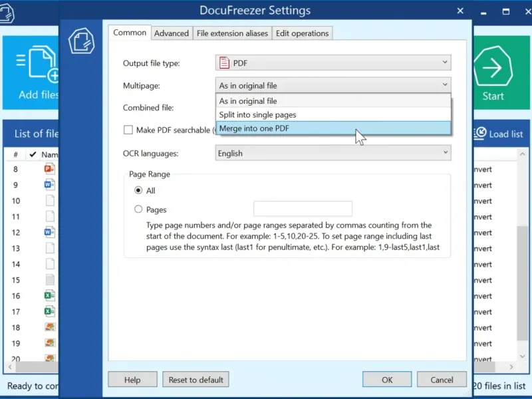The width and height of the screenshot is (532, 399).
Task: Open the Output file type dropdown
Action: click(333, 63)
